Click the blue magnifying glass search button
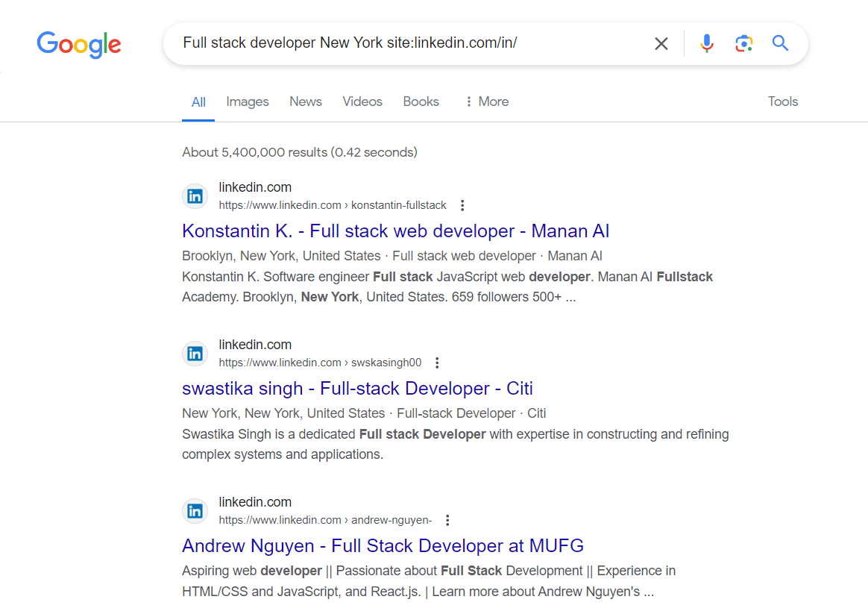 coord(780,43)
